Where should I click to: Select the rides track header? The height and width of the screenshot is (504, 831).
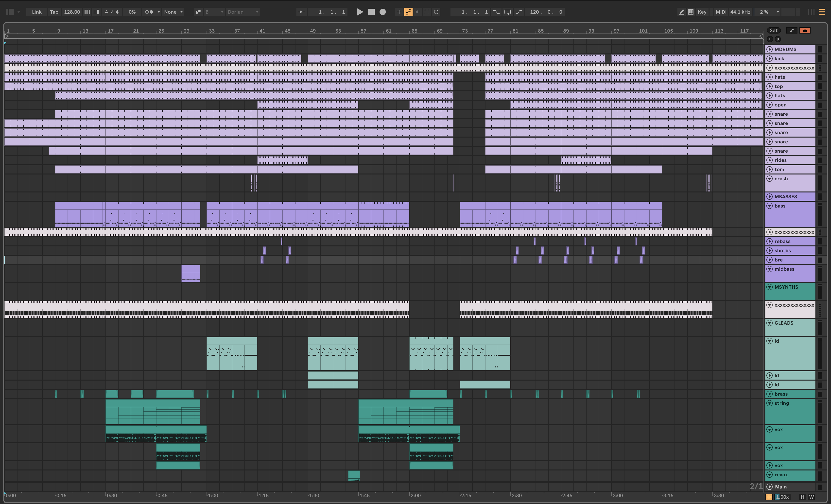point(790,160)
